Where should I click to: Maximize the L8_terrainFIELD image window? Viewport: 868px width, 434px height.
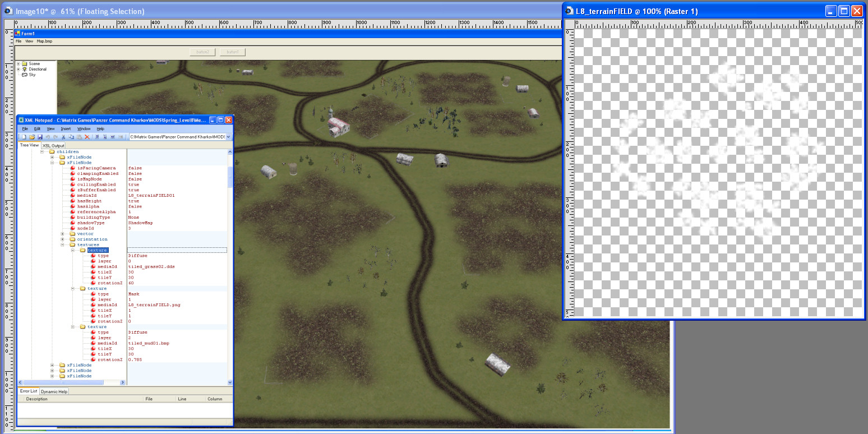[844, 11]
